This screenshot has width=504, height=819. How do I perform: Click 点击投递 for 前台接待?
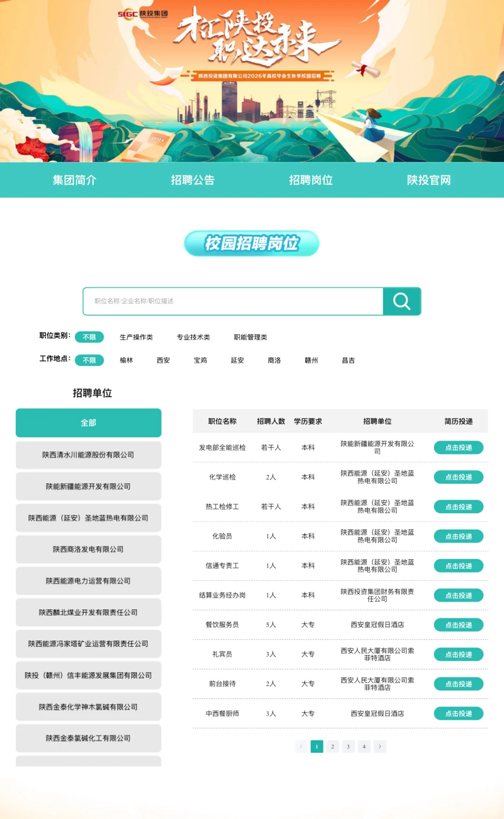point(459,684)
